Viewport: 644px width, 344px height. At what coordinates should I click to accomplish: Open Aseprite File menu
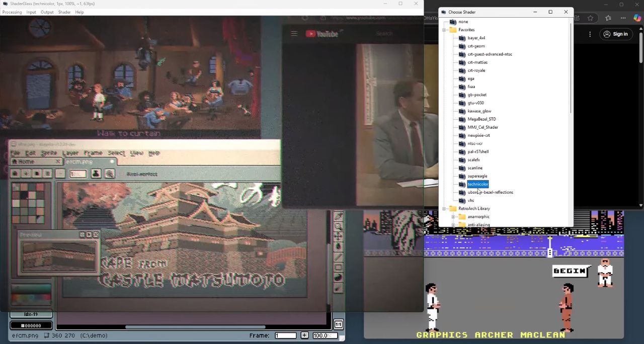click(15, 153)
